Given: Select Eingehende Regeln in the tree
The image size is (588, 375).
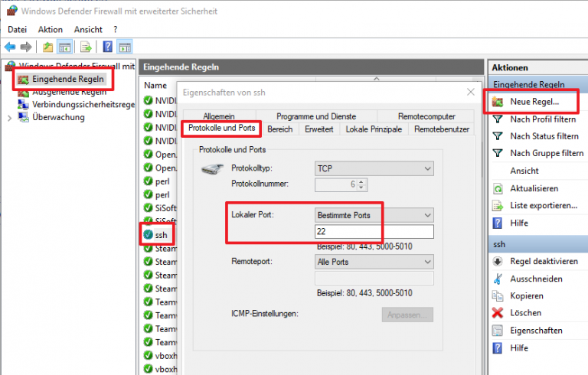Looking at the screenshot, I should [x=68, y=79].
